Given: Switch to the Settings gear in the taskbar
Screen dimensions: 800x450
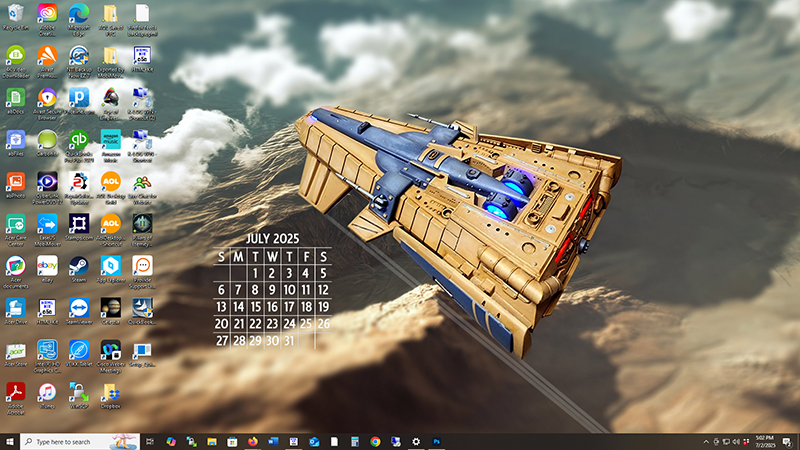Looking at the screenshot, I should pos(416,442).
